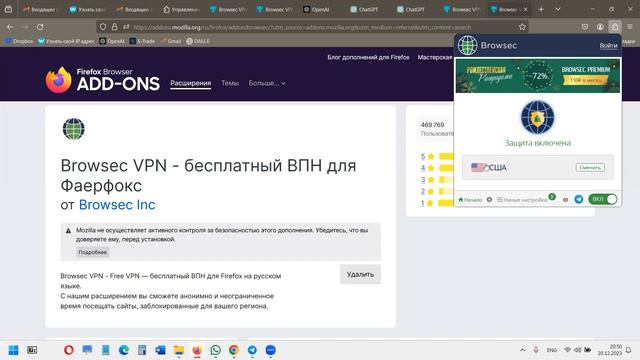Viewport: 640px width, 360px height.
Task: Open Умные настройки smart settings
Action: (x=522, y=200)
